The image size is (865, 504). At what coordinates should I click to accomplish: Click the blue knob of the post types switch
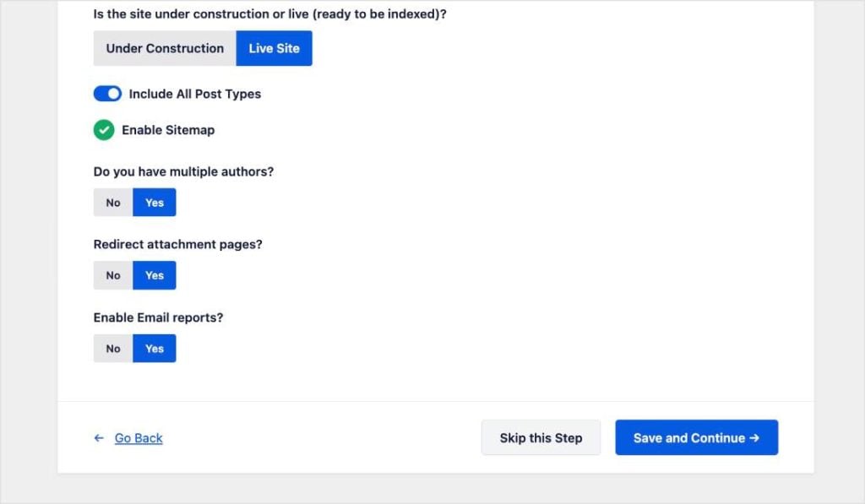(x=113, y=94)
